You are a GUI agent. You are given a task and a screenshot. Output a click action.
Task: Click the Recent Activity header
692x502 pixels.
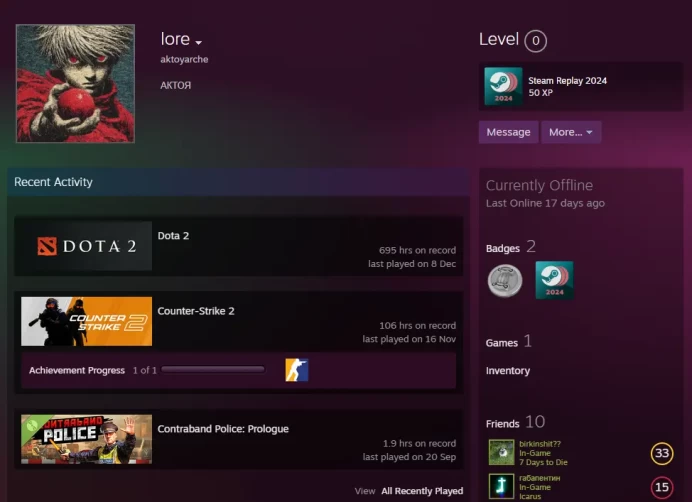[x=53, y=182]
